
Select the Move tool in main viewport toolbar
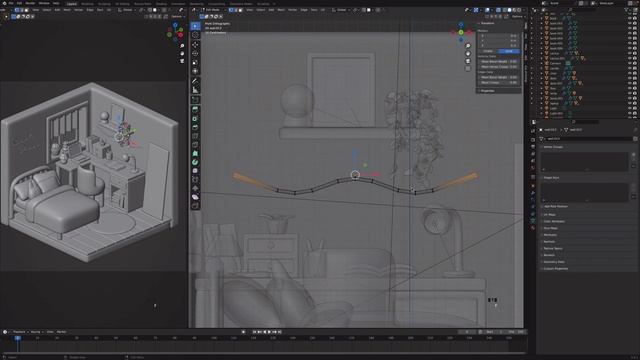pyautogui.click(x=196, y=44)
